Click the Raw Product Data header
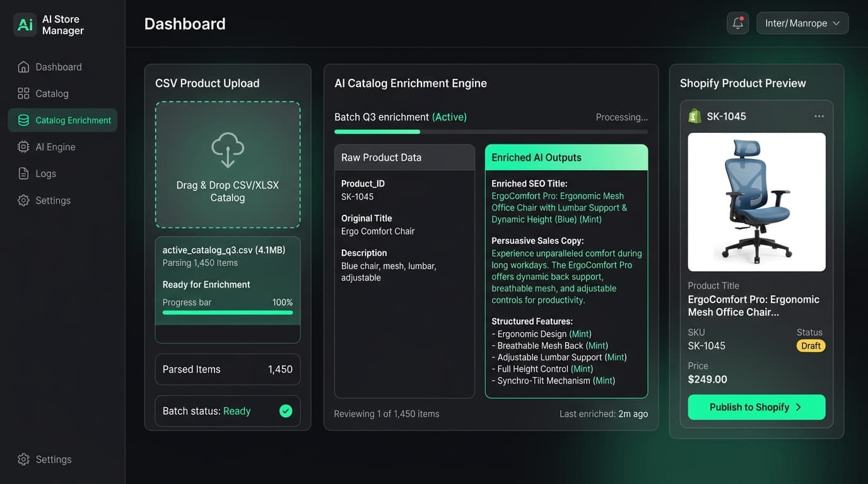 click(404, 158)
